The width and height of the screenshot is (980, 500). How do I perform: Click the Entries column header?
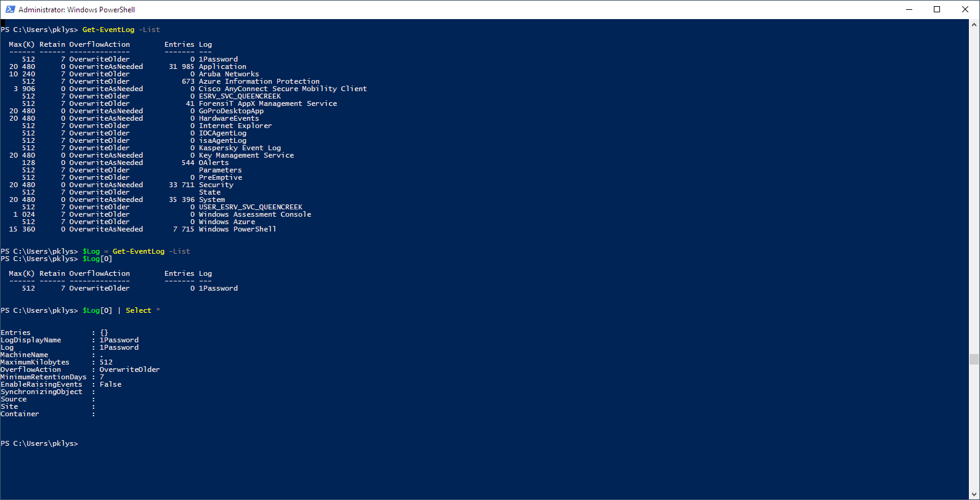pyautogui.click(x=179, y=44)
